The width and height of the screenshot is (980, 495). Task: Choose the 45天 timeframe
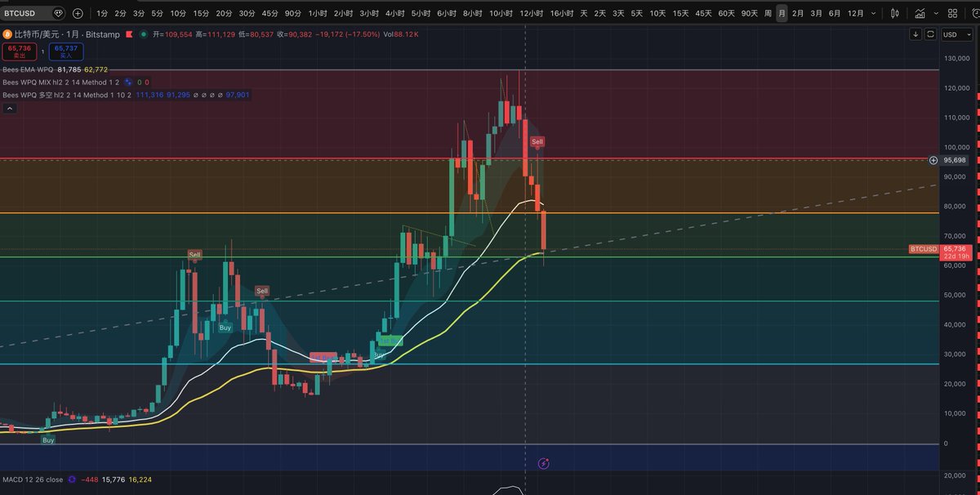[x=703, y=13]
